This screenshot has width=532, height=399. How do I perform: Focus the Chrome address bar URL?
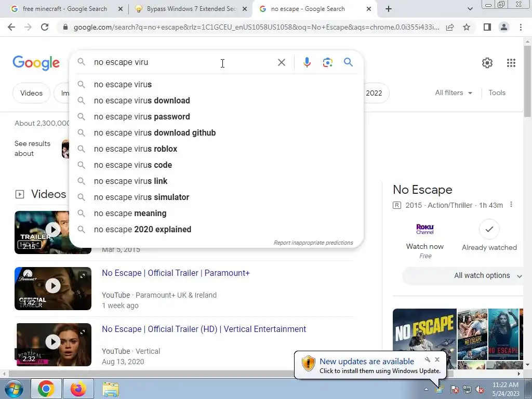pos(256,27)
